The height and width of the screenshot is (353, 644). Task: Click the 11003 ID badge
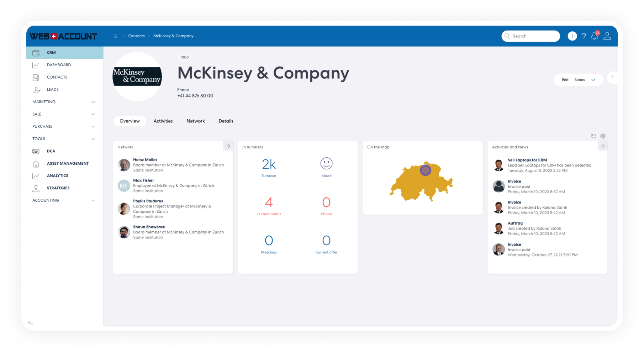click(x=184, y=57)
